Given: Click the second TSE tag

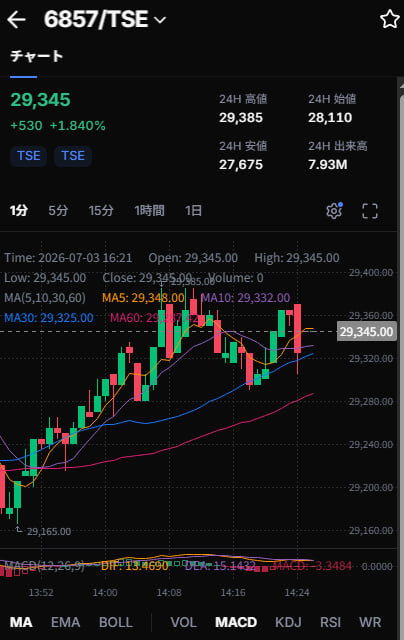Looking at the screenshot, I should tap(73, 156).
